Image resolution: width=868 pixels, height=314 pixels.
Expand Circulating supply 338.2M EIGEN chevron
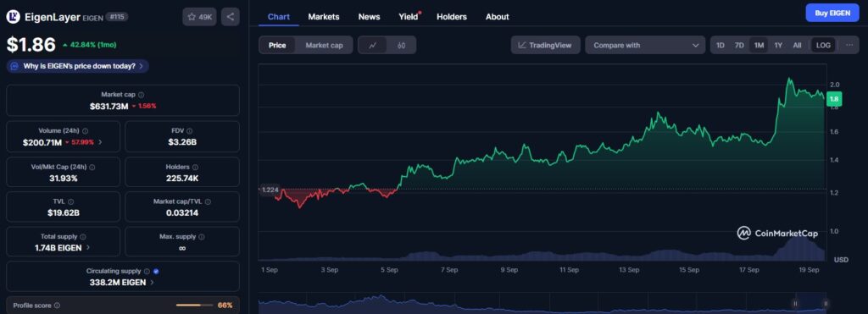(153, 283)
